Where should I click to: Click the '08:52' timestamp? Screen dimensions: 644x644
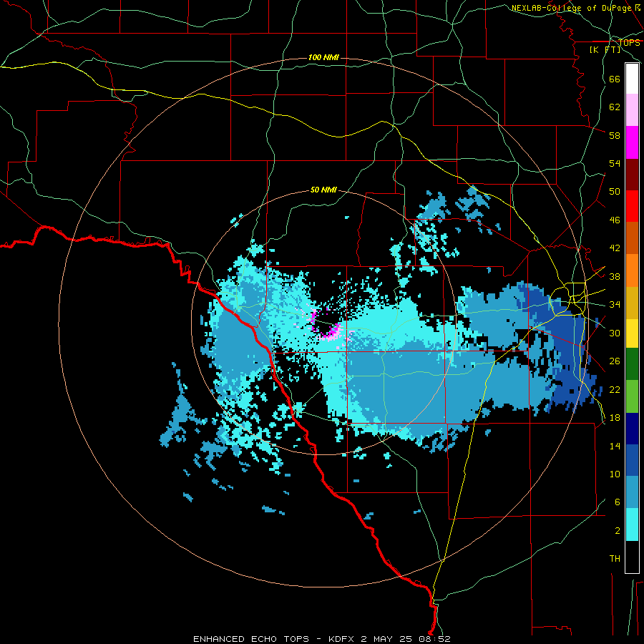click(x=434, y=639)
